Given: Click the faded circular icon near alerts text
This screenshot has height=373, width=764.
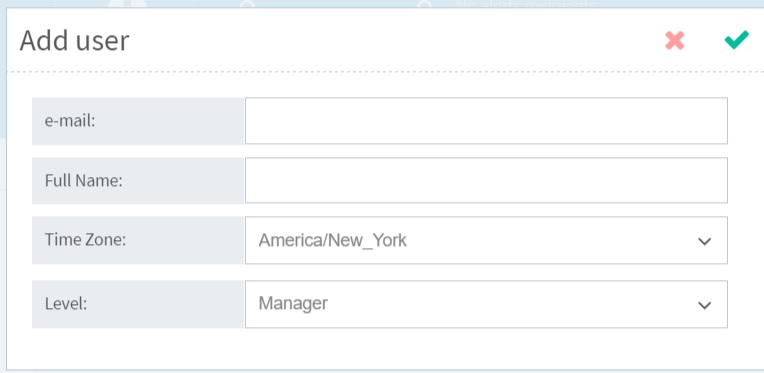Looking at the screenshot, I should [425, 4].
